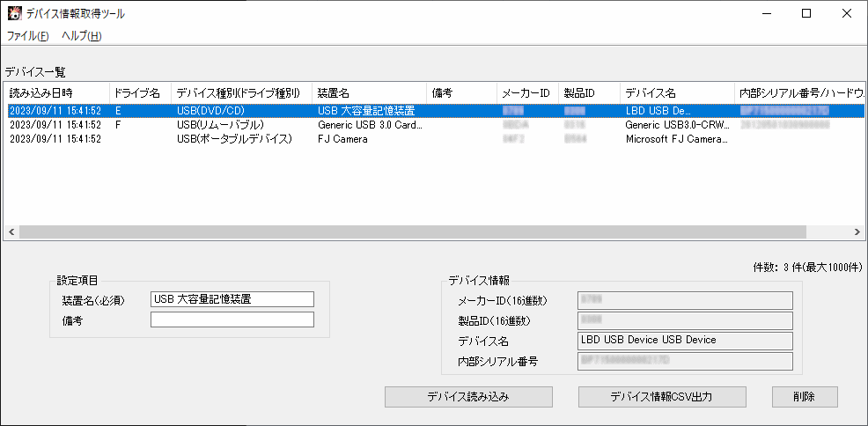Click the デバイス名 read-only field
This screenshot has width=868, height=426.
click(x=684, y=341)
